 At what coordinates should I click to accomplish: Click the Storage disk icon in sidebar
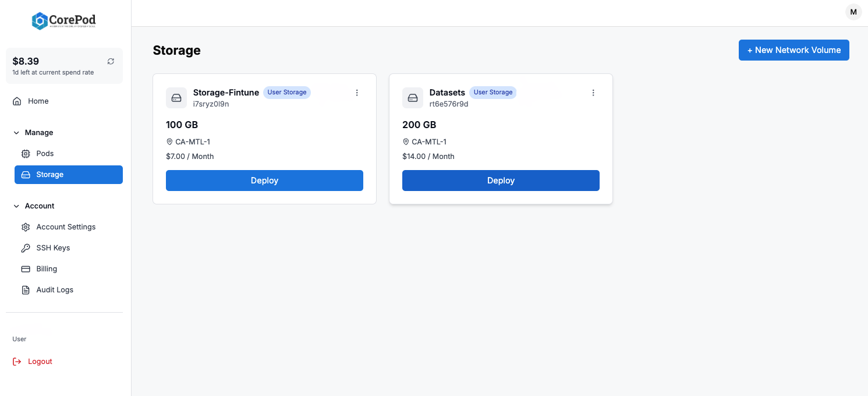coord(25,174)
